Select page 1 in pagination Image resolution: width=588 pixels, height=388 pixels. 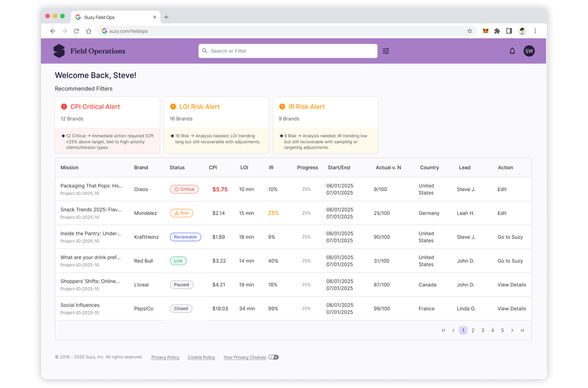[x=463, y=330]
